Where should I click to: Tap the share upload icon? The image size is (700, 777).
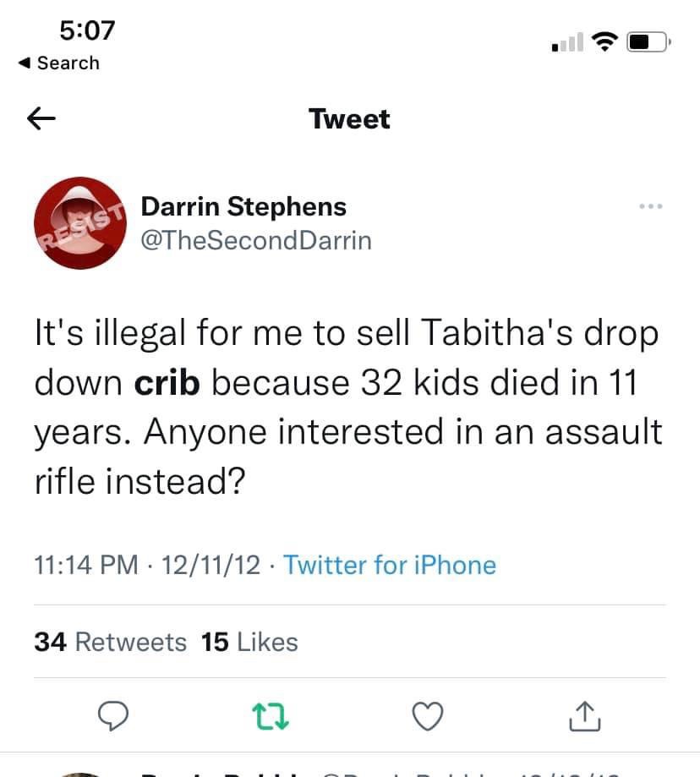(x=585, y=715)
